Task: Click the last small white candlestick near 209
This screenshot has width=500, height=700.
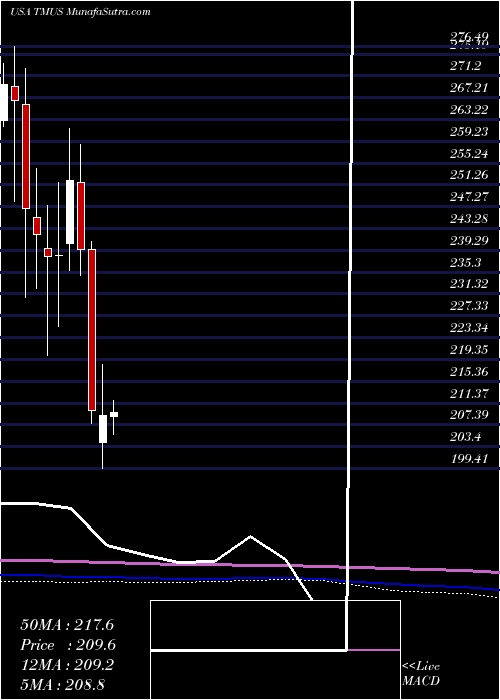Action: 114,414
